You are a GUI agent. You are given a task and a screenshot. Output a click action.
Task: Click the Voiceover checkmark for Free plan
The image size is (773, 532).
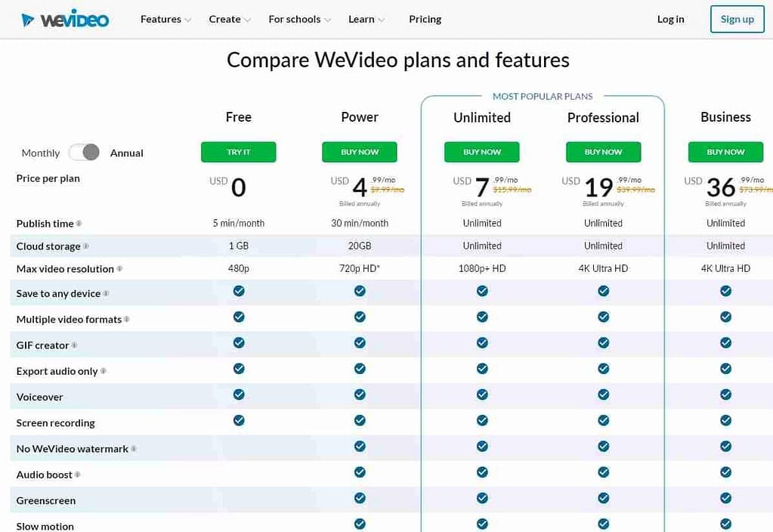click(x=239, y=394)
